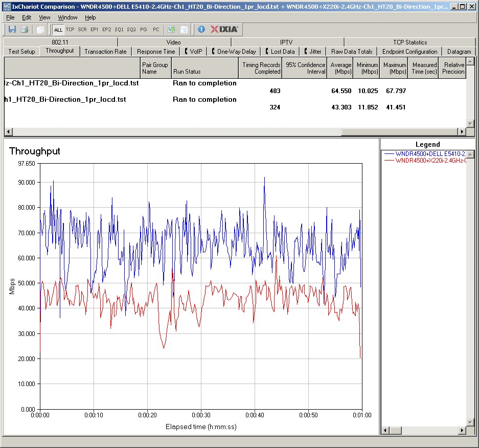Switch to the 802.11 tab
The height and width of the screenshot is (448, 479).
[60, 42]
